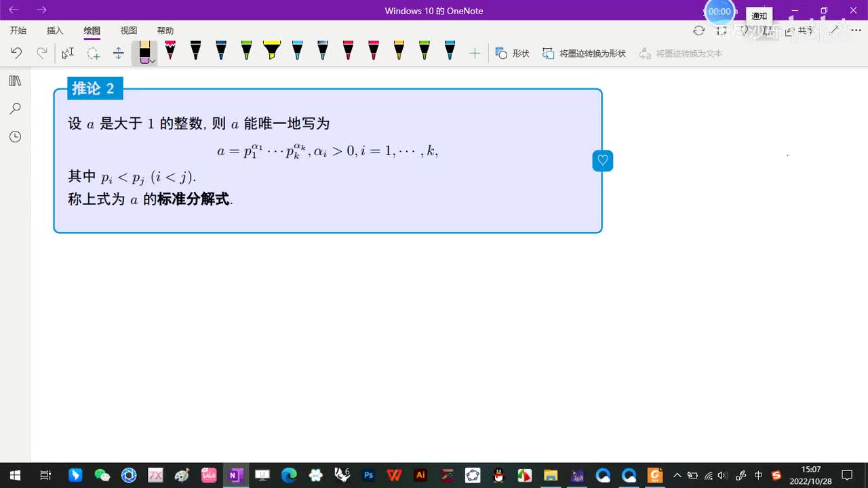This screenshot has width=868, height=488.
Task: Select the orange pen
Action: [399, 50]
